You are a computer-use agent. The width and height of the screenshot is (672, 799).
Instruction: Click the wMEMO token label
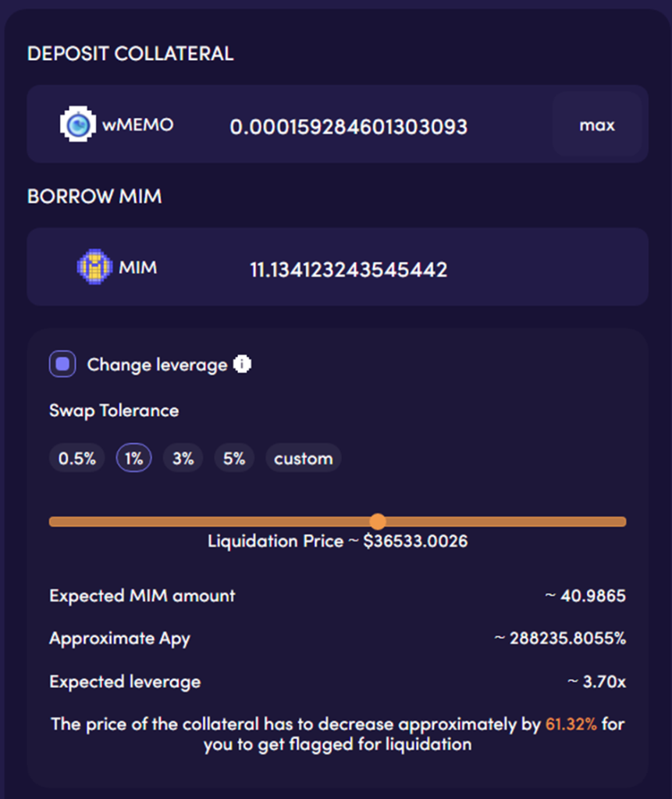click(137, 125)
